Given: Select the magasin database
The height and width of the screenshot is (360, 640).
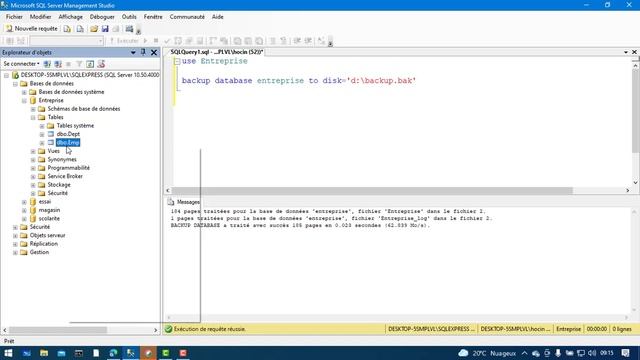Looking at the screenshot, I should pyautogui.click(x=49, y=210).
